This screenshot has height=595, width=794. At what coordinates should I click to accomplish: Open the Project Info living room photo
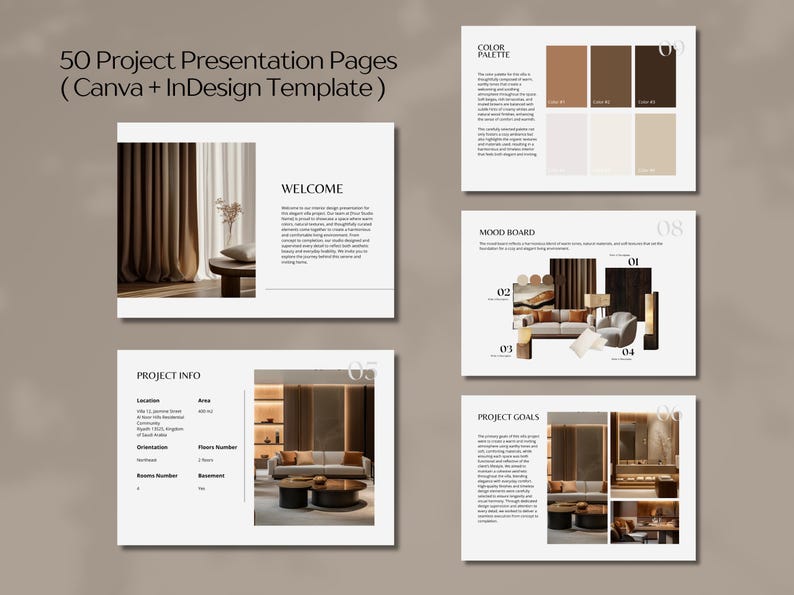(314, 448)
